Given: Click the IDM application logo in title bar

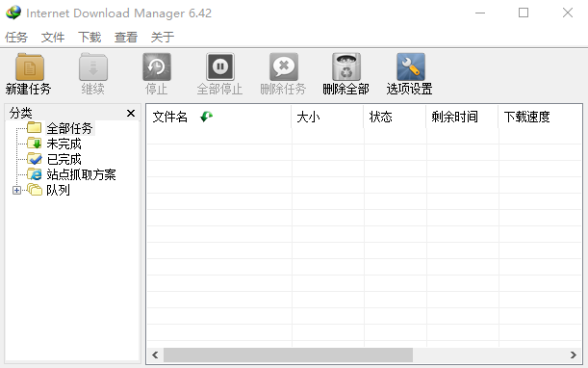Looking at the screenshot, I should (13, 13).
